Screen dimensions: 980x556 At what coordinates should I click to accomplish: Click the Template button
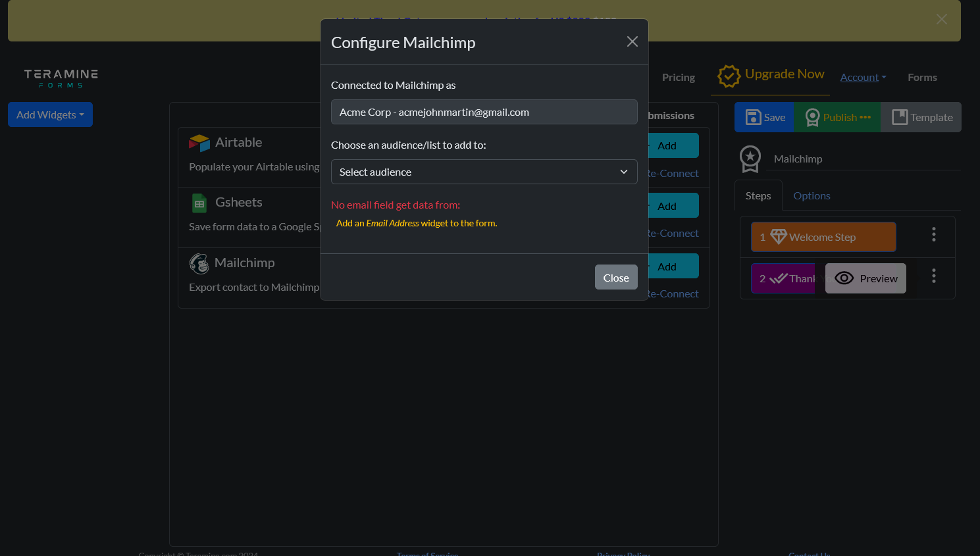[x=921, y=117]
